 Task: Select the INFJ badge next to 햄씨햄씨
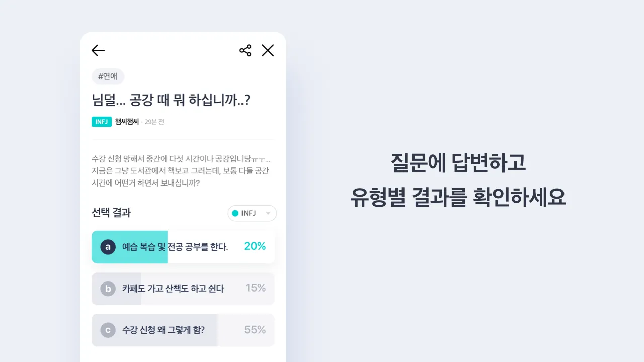point(102,121)
